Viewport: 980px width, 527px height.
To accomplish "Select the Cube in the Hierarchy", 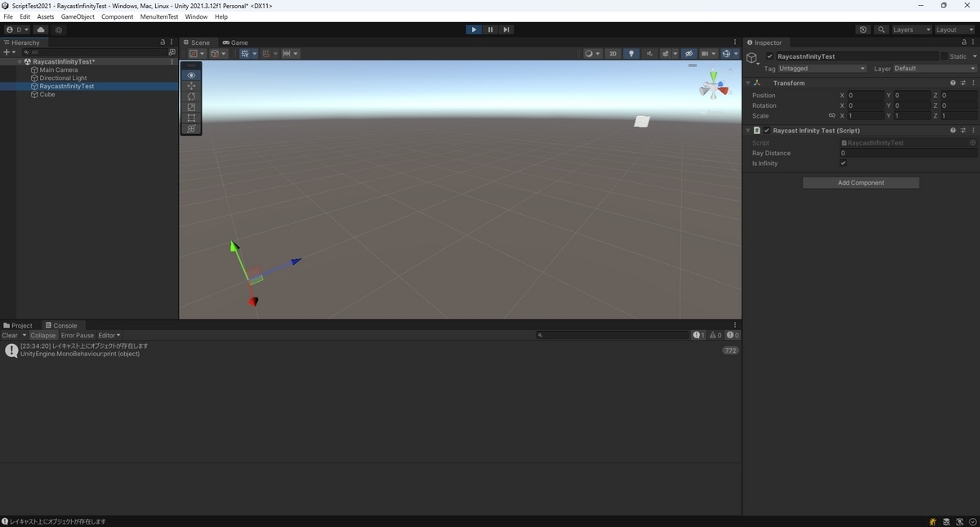I will point(47,94).
